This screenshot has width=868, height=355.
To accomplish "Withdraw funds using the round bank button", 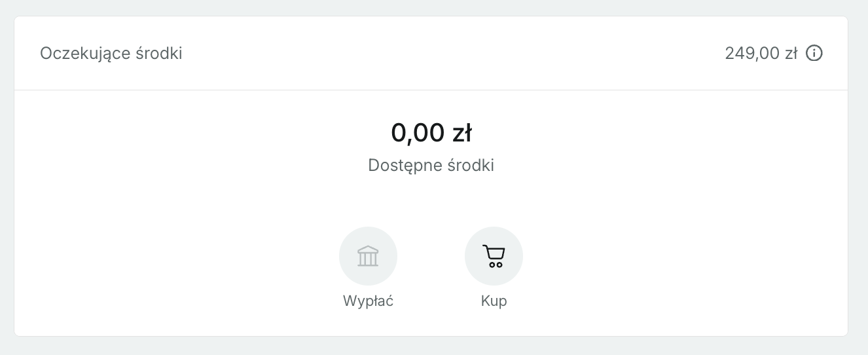I will pyautogui.click(x=368, y=256).
